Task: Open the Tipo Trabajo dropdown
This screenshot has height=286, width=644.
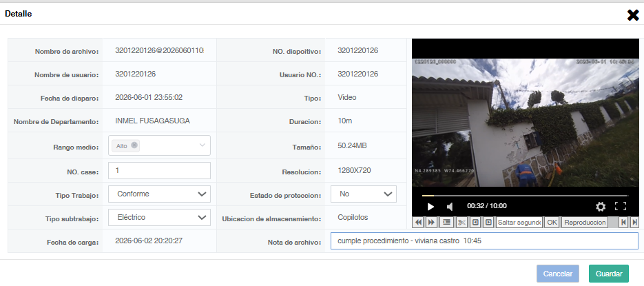Action: click(159, 194)
